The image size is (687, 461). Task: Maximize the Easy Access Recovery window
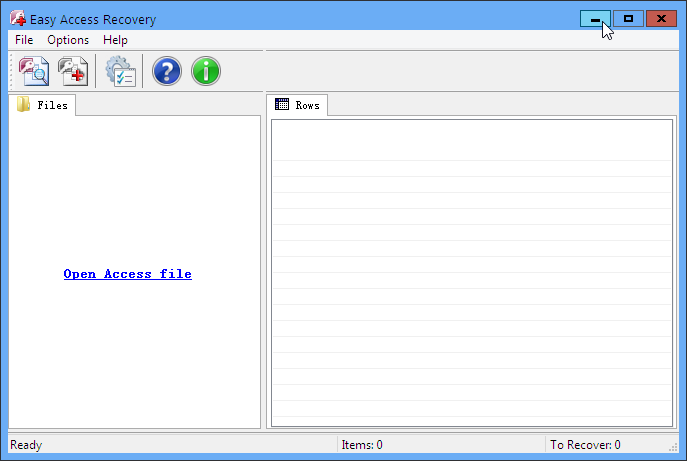point(628,18)
